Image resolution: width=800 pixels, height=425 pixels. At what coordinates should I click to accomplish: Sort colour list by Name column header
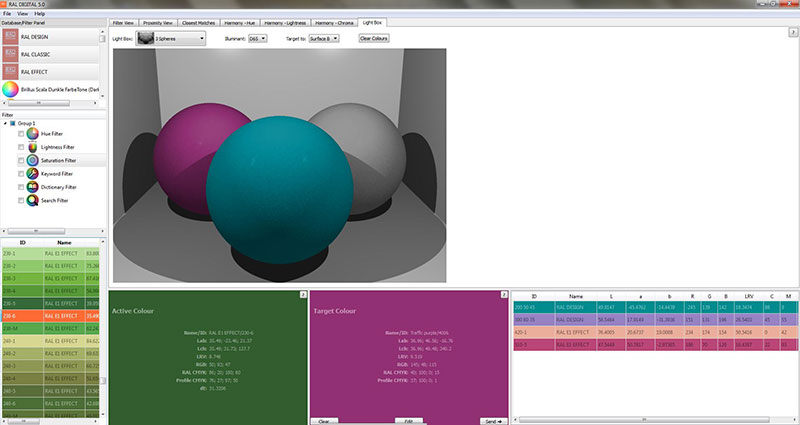pos(64,243)
